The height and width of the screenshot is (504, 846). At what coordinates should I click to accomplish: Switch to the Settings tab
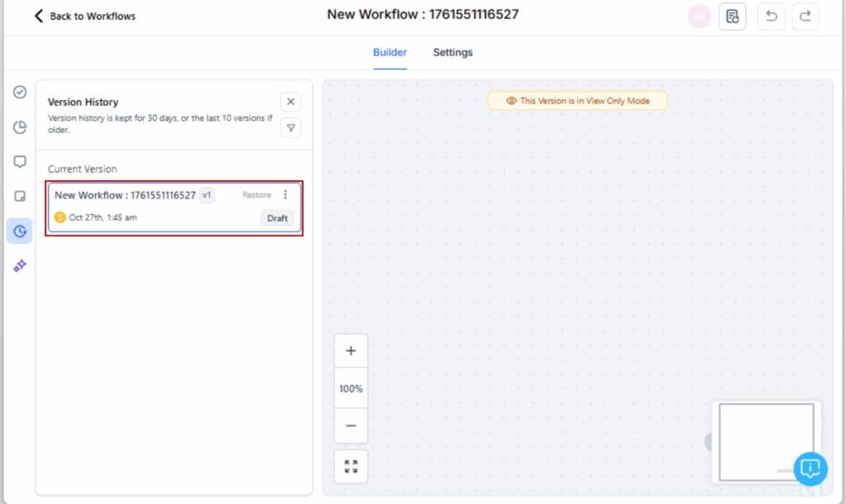[x=453, y=52]
